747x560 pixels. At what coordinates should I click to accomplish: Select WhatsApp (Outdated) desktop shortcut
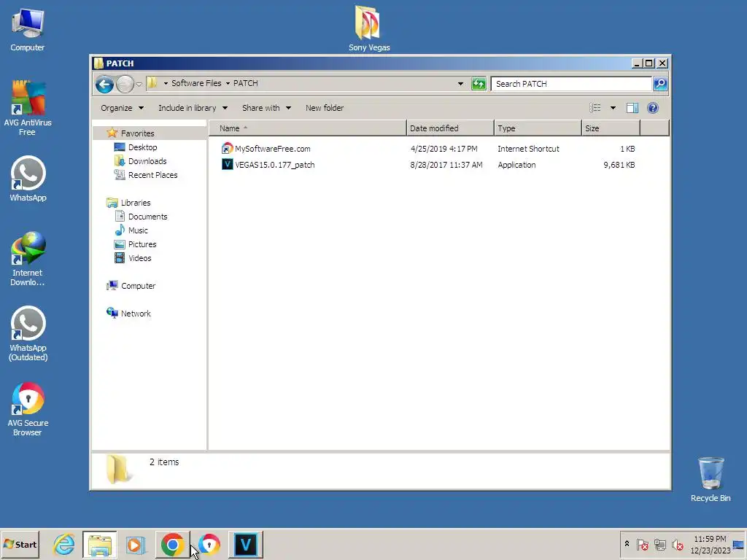point(28,334)
